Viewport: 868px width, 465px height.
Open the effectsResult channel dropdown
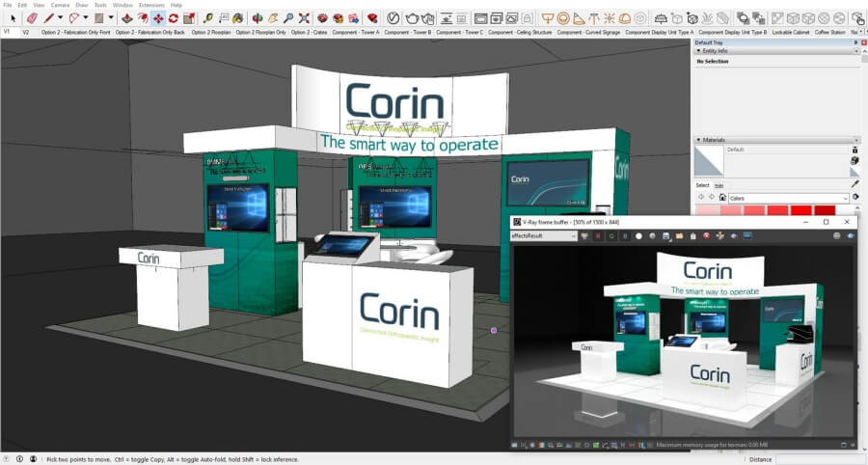tap(544, 235)
